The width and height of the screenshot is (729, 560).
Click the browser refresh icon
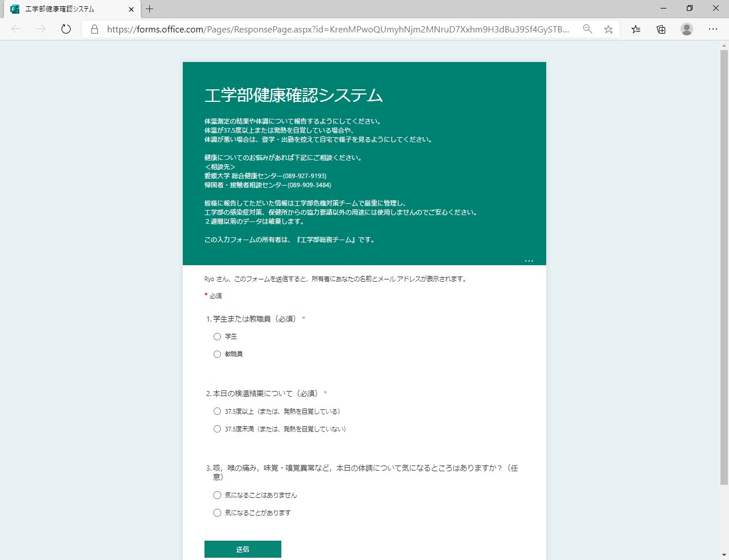pyautogui.click(x=66, y=29)
